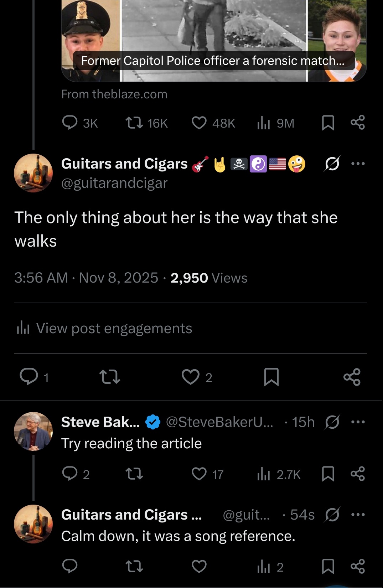Image resolution: width=383 pixels, height=588 pixels.
Task: Reply to 'Calm down, it was a song reference'
Action: pyautogui.click(x=69, y=567)
